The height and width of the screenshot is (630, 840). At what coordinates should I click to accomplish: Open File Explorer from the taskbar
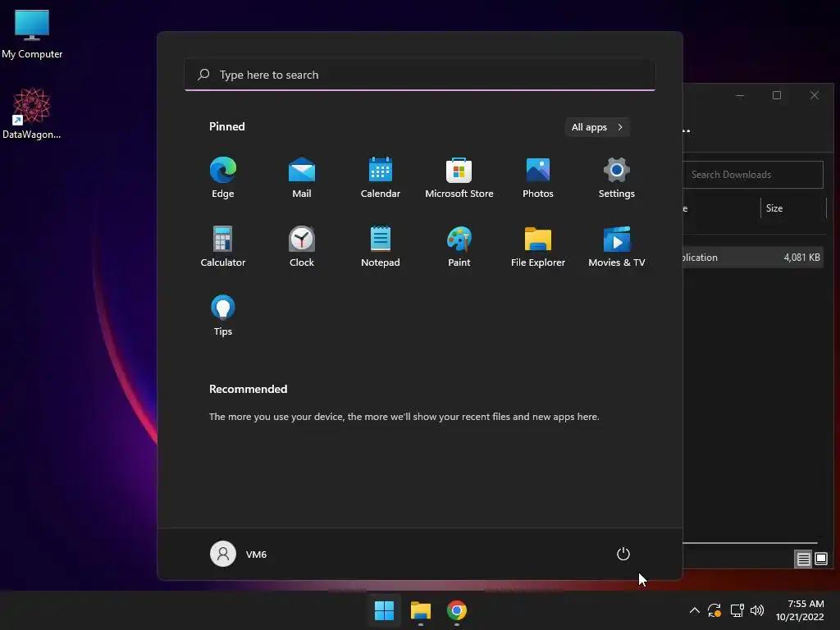click(x=421, y=610)
